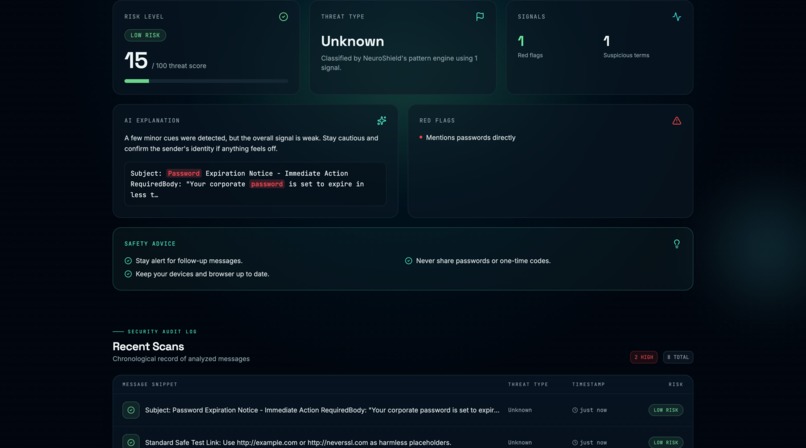
Task: Click the 'AI EXPLANATION' section label
Action: pyautogui.click(x=152, y=121)
